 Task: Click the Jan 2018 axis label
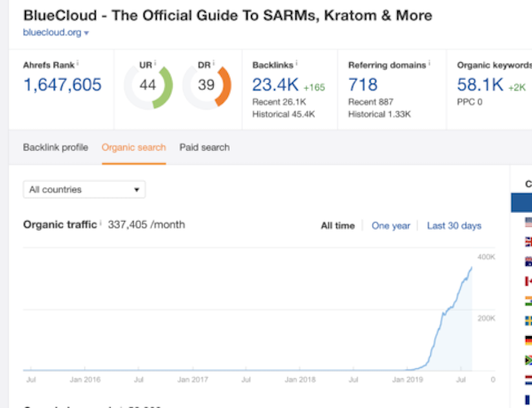pos(301,380)
